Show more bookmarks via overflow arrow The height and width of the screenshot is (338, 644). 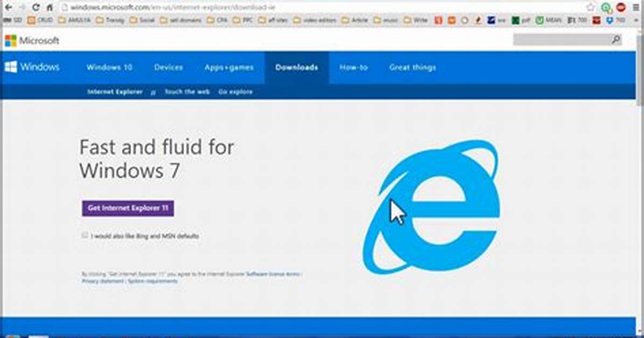point(636,20)
